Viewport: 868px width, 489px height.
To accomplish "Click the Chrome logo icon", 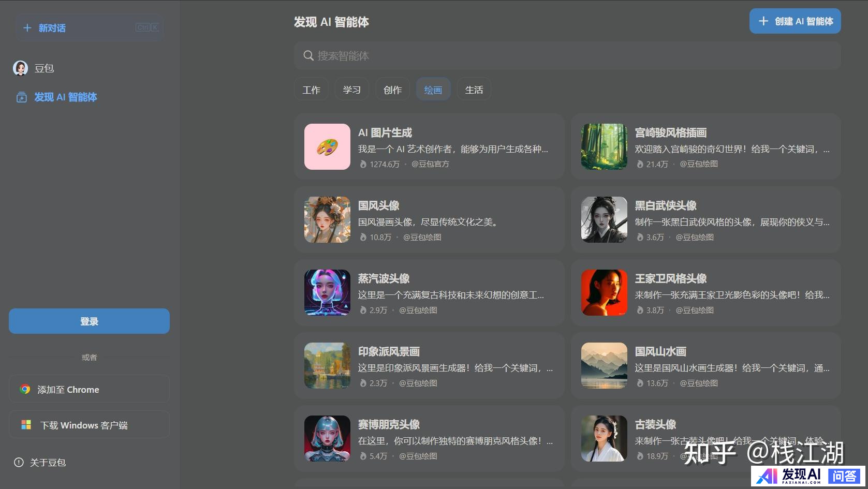I will [25, 389].
